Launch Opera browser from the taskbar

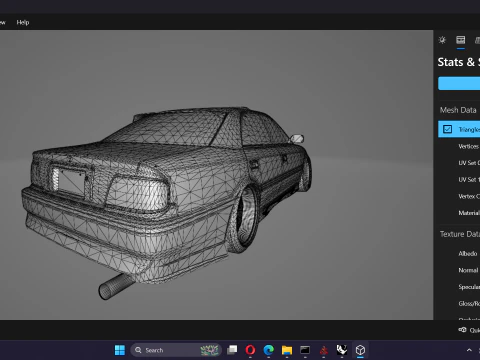point(251,350)
